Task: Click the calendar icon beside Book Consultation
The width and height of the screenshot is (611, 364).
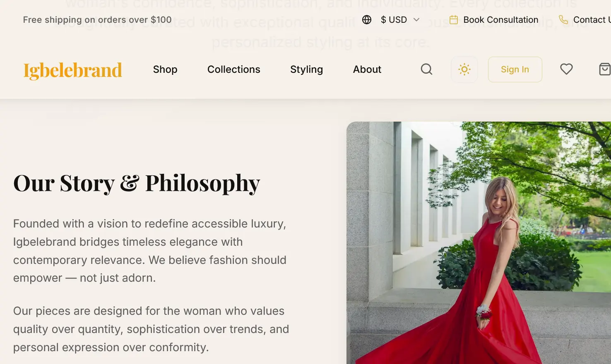Action: (x=454, y=20)
